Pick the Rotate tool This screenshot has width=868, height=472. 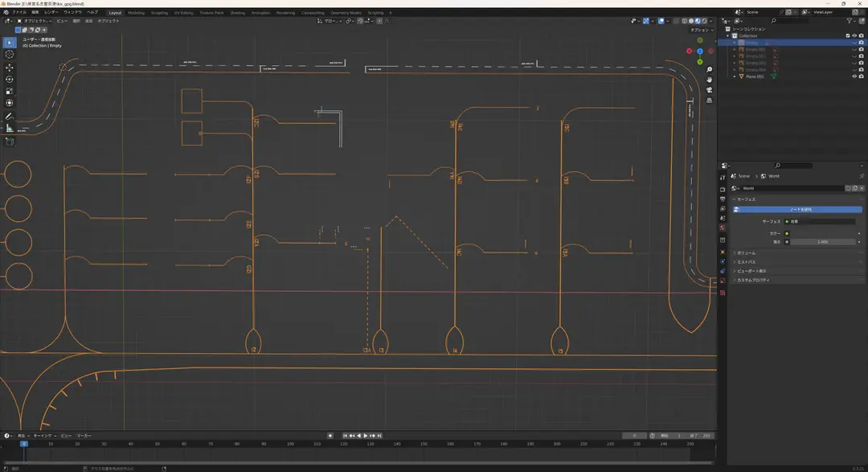point(10,80)
